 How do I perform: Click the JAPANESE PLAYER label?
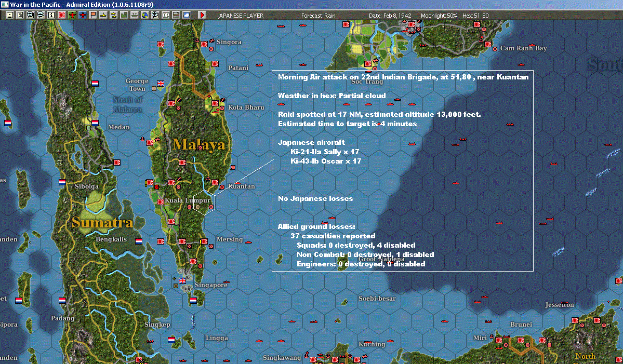pyautogui.click(x=241, y=16)
